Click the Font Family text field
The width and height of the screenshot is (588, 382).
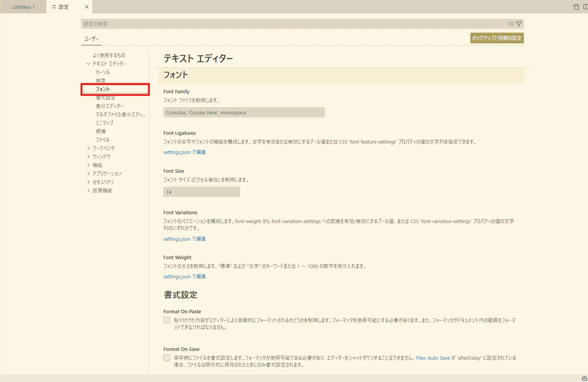tap(244, 112)
